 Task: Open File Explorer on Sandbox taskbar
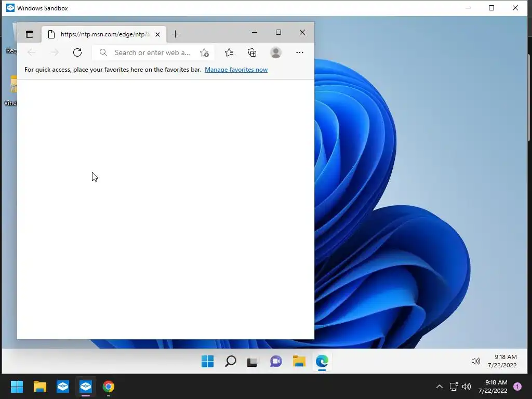coord(299,362)
